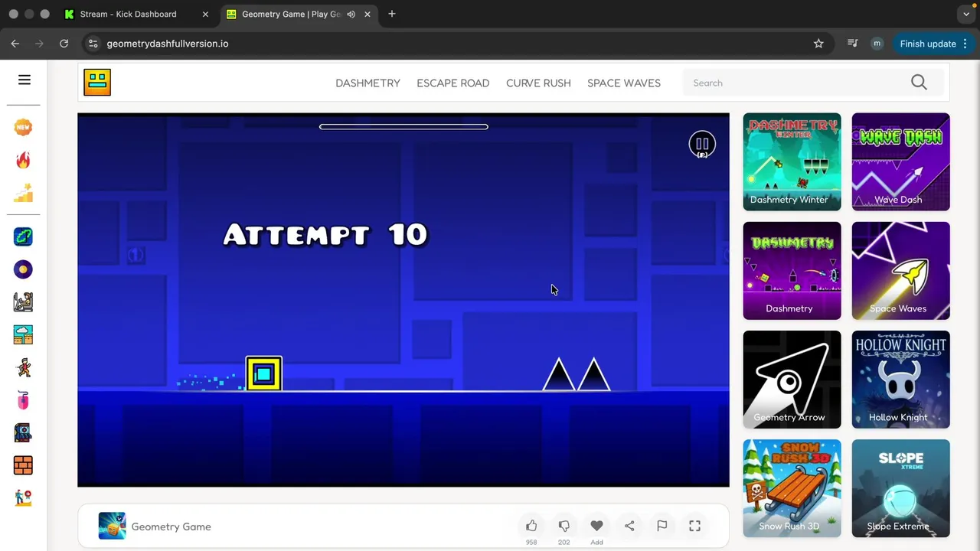980x551 pixels.
Task: Click the search magnifier icon
Action: click(919, 83)
